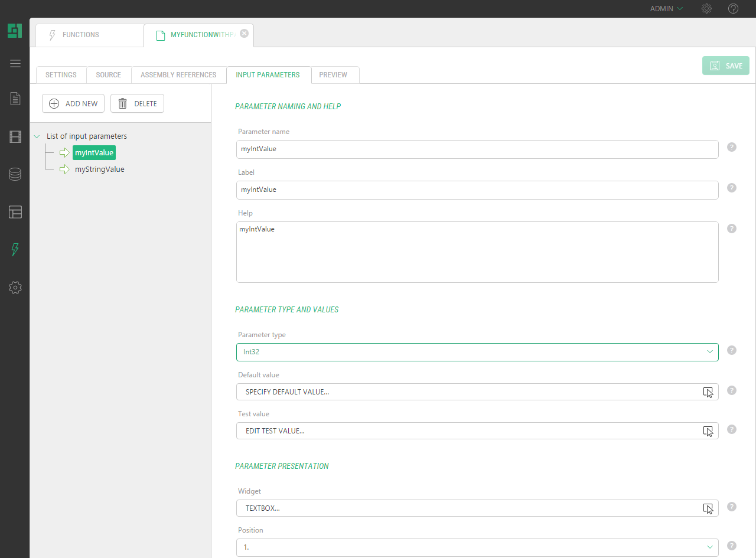Close the MyFunctionWithParameters tab
The image size is (756, 558).
point(244,34)
